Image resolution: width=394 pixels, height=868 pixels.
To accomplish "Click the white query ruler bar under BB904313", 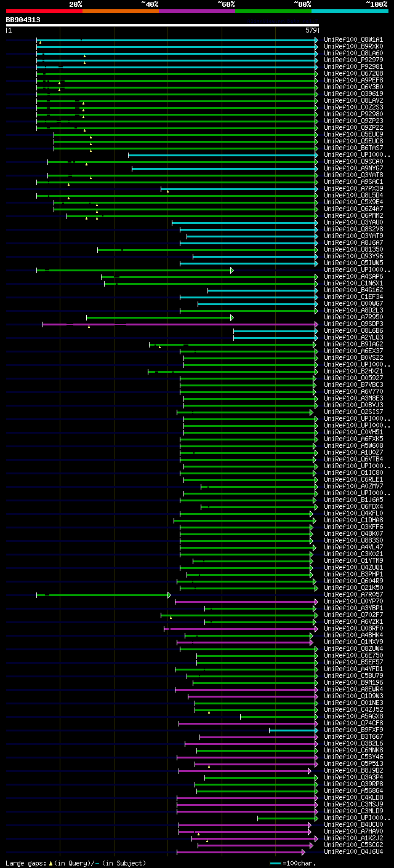I will point(163,25).
